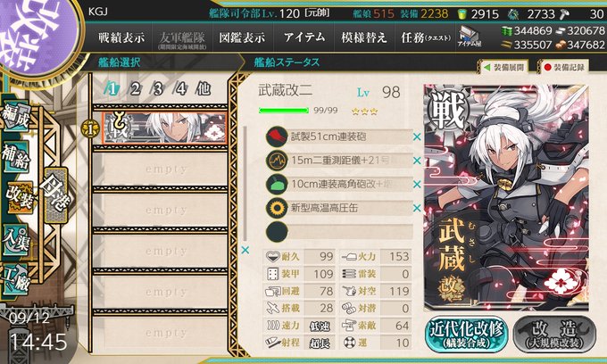Click the 新型高温高圧缶 boiler equipment icon
This screenshot has width=607, height=364.
pyautogui.click(x=277, y=208)
